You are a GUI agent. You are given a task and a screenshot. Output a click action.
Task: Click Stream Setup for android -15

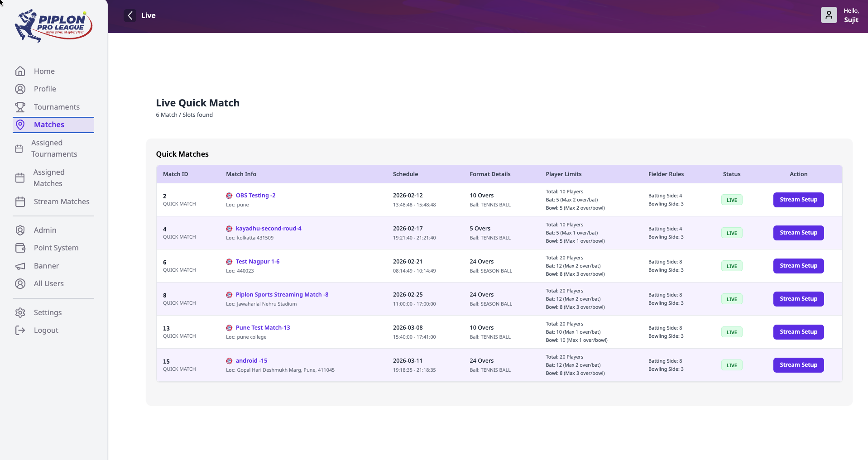[798, 365]
